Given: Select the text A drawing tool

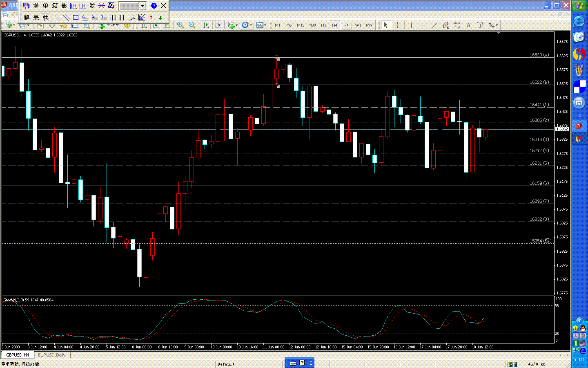Looking at the screenshot, I should point(468,25).
